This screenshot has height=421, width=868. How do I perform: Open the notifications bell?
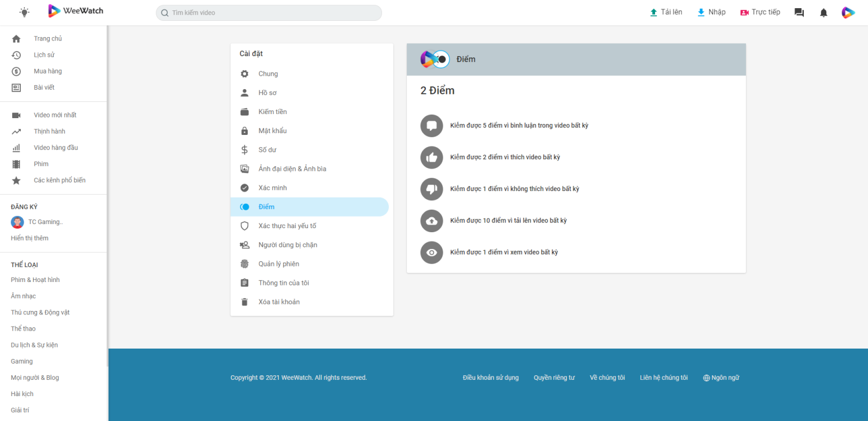823,13
